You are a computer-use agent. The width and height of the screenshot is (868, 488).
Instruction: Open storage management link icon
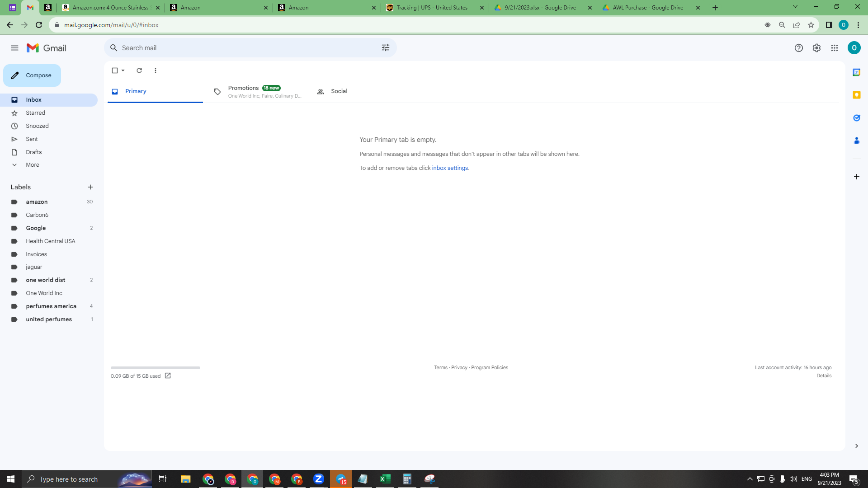[x=168, y=376]
